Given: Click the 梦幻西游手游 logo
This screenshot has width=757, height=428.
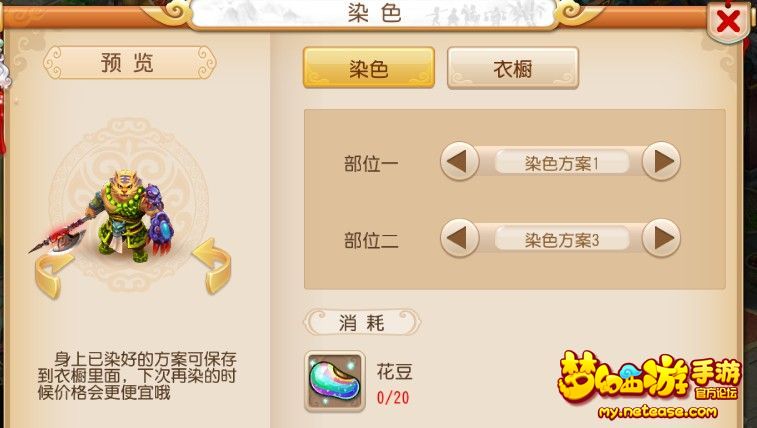Looking at the screenshot, I should (x=649, y=376).
